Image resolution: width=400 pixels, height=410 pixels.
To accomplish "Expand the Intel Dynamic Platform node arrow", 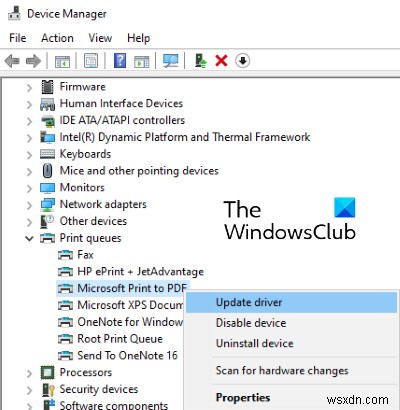I will tap(29, 138).
